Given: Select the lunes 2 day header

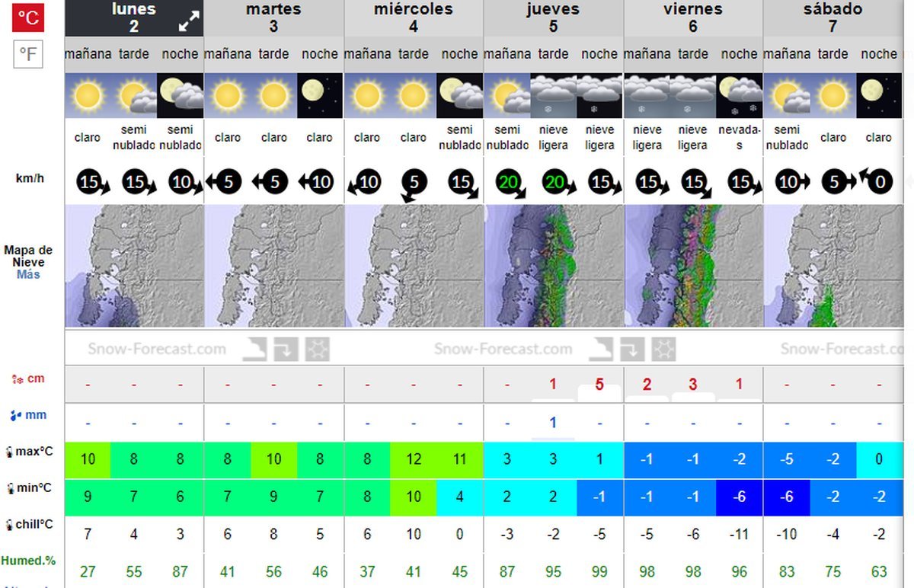Looking at the screenshot, I should (134, 18).
